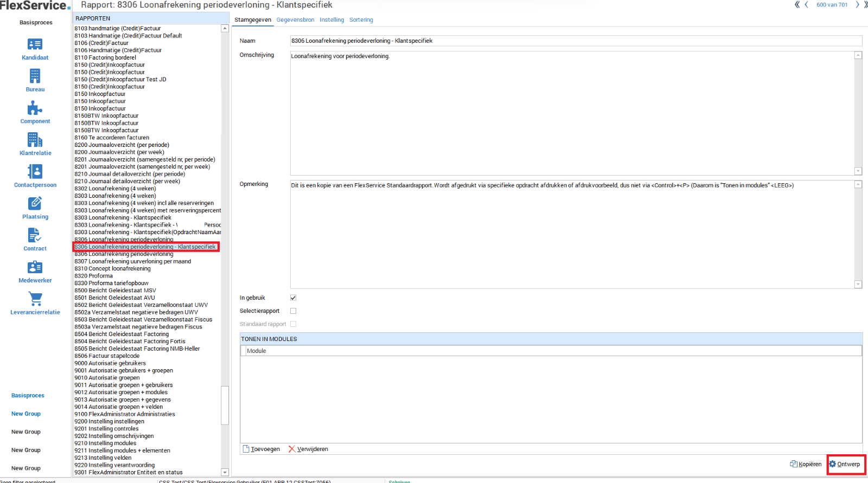The width and height of the screenshot is (868, 483).
Task: Click into the Naam input field
Action: tap(575, 41)
